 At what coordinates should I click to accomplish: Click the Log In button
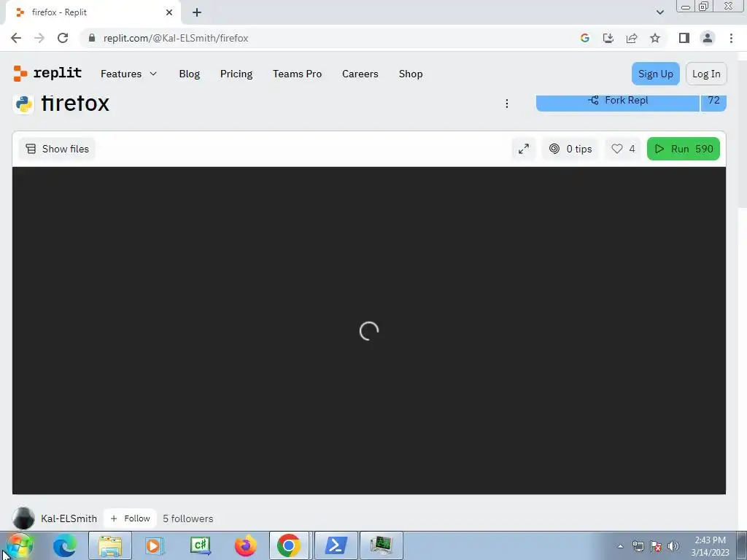coord(706,74)
